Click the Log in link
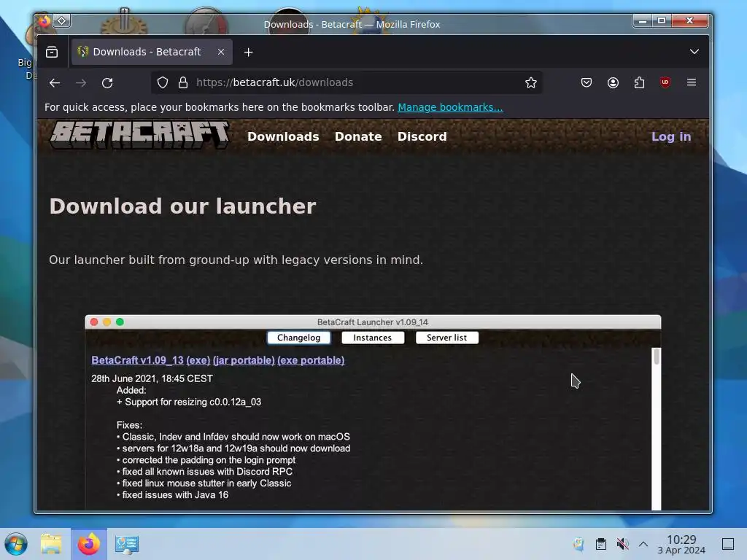 pos(671,136)
